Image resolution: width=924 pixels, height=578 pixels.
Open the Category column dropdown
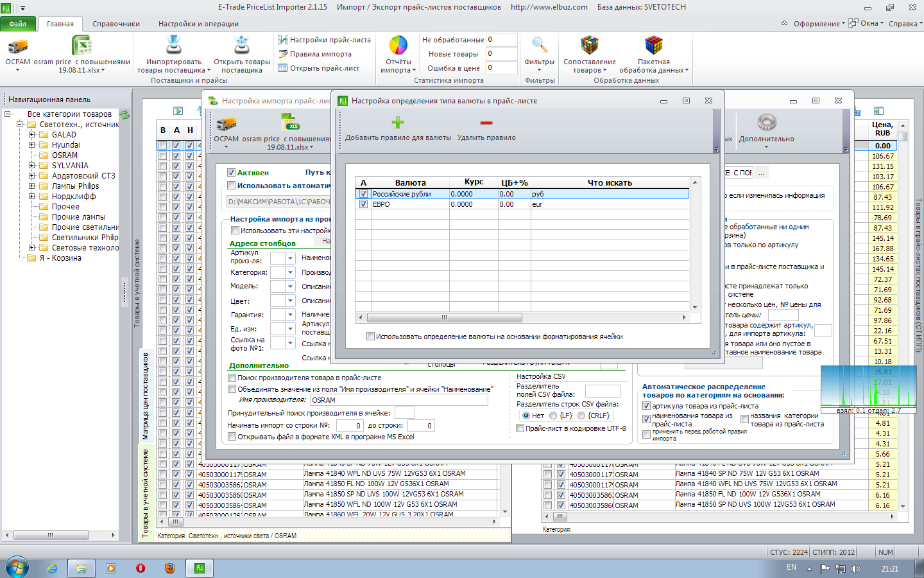pos(290,272)
